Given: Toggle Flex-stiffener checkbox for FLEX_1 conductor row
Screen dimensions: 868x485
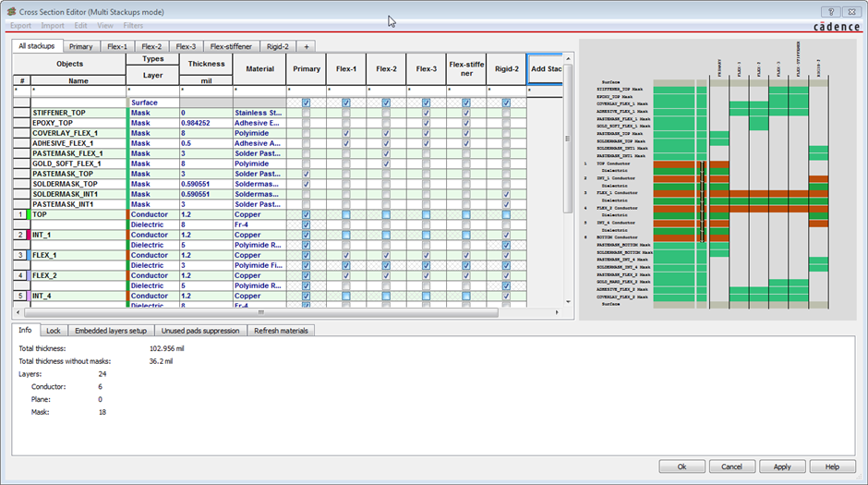Looking at the screenshot, I should pos(466,255).
